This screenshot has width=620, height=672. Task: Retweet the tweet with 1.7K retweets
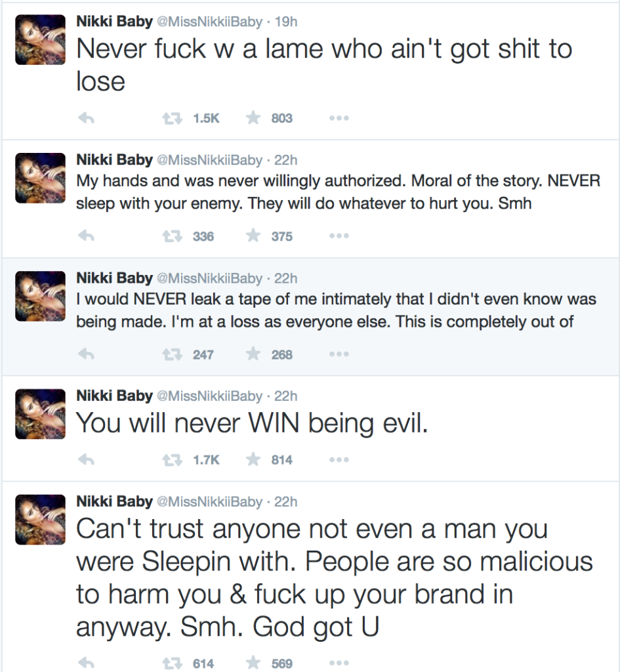(171, 460)
